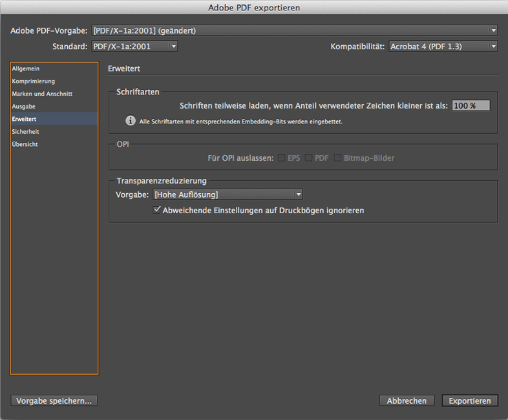Open the Kompatibilität Acrobat 4 dropdown
This screenshot has width=508, height=420.
coord(443,47)
